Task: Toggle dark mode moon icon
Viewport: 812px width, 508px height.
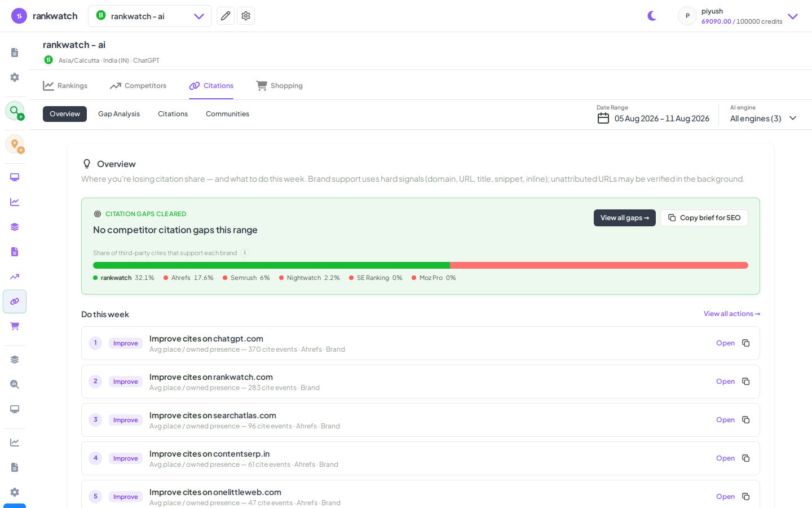Action: tap(652, 16)
